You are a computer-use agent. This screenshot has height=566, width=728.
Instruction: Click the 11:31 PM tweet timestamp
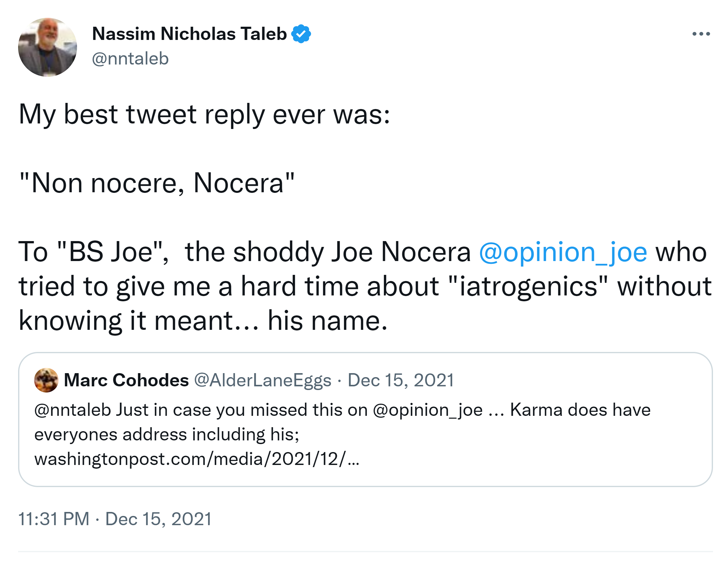(53, 519)
